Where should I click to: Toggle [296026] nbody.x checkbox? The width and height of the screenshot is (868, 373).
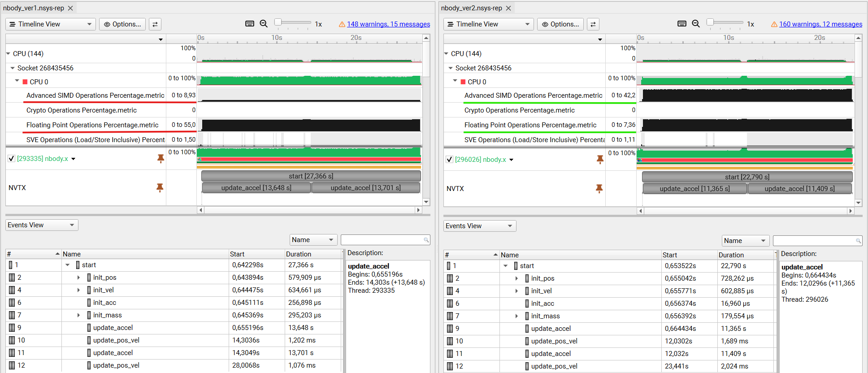(450, 160)
